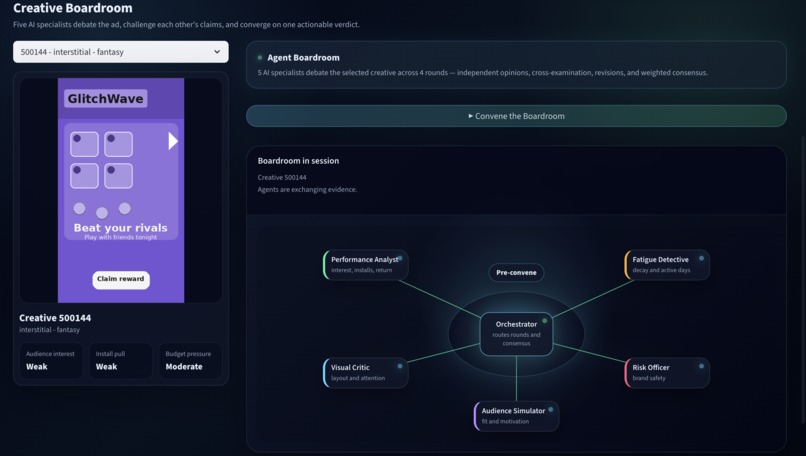Click the green status dot beside Agent Boardroom
The height and width of the screenshot is (456, 806).
[260, 58]
